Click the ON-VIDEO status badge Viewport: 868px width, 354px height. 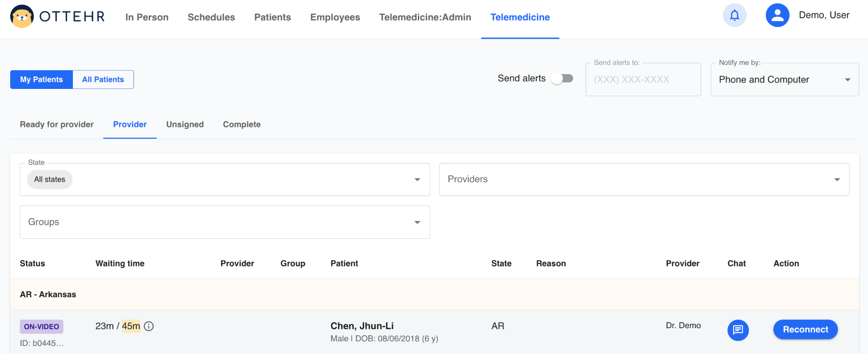(x=42, y=326)
